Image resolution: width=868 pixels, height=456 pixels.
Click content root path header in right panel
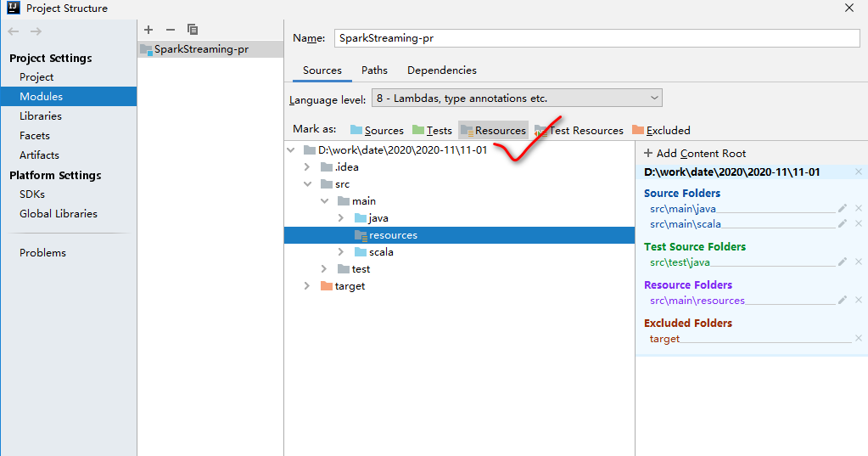(x=732, y=172)
